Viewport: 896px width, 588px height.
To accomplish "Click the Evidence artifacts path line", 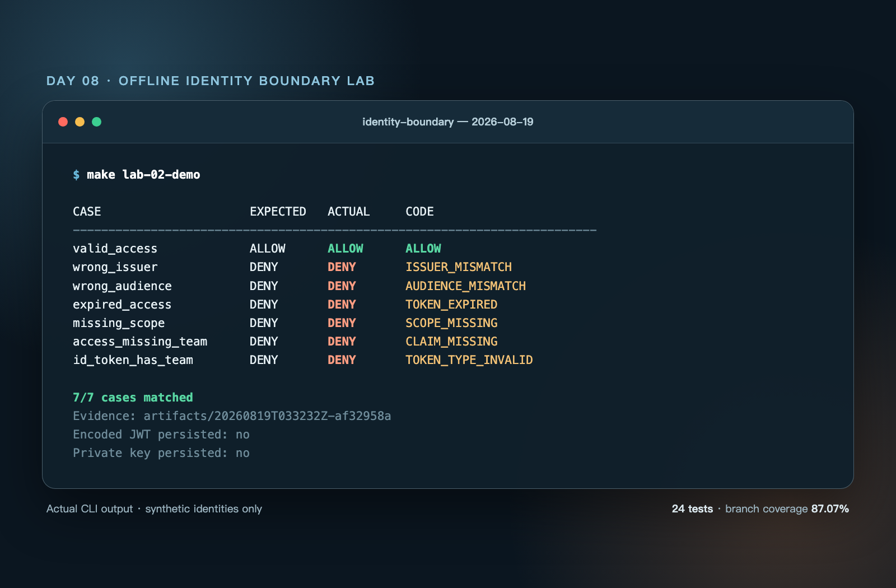I will pyautogui.click(x=232, y=416).
